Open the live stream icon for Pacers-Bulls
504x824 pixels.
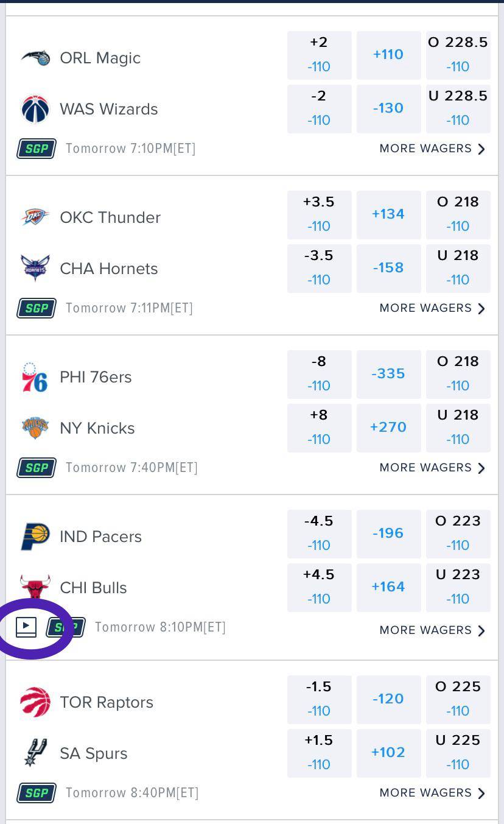26,627
